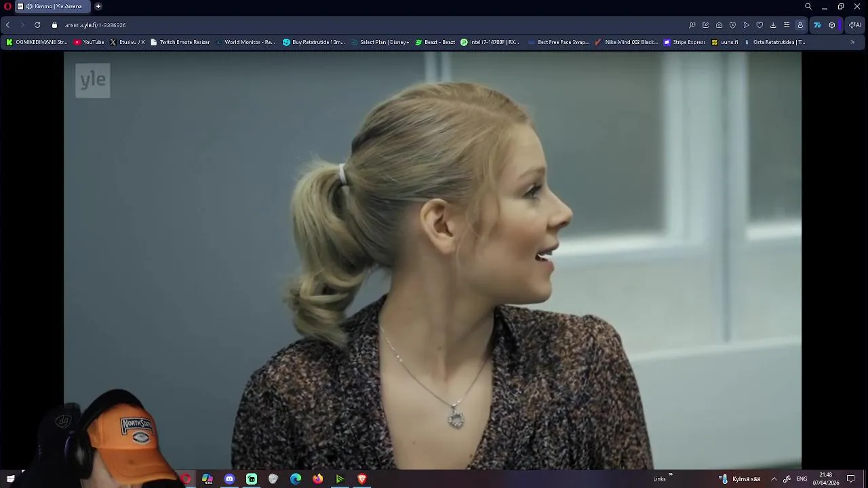Open the gray shield app taskbar icon

point(273,479)
